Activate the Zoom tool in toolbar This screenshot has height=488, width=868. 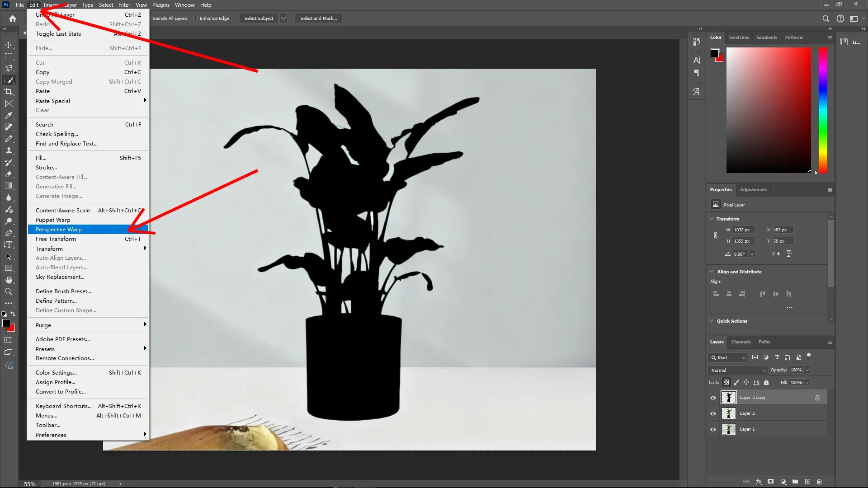click(9, 291)
